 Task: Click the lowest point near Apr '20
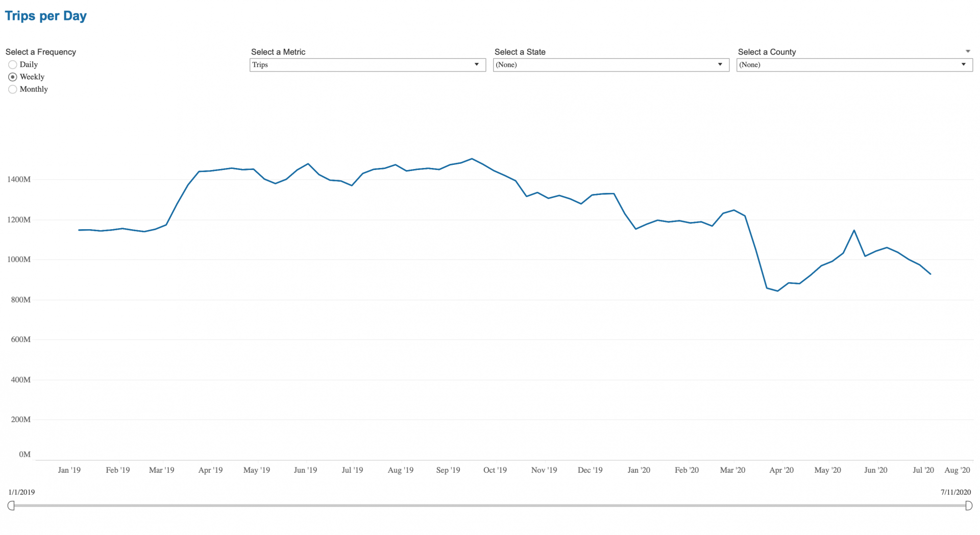(778, 291)
